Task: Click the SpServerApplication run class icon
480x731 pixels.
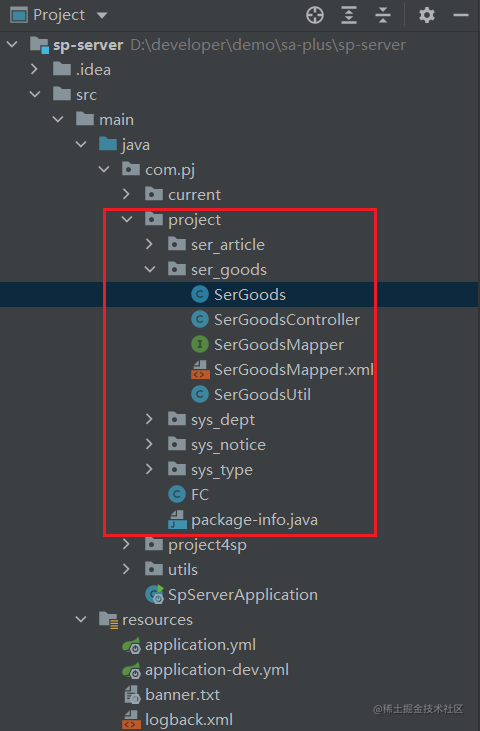Action: [154, 594]
